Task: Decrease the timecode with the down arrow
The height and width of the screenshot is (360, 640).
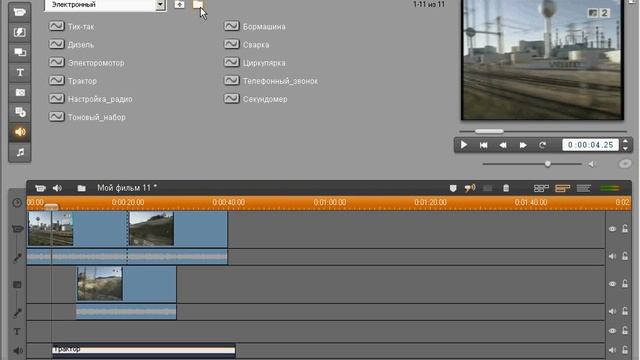Action: [x=625, y=148]
